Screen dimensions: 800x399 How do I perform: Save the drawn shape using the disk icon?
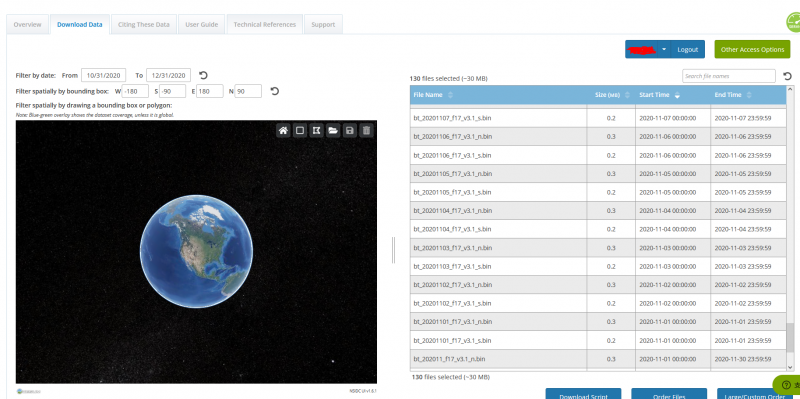tap(349, 131)
